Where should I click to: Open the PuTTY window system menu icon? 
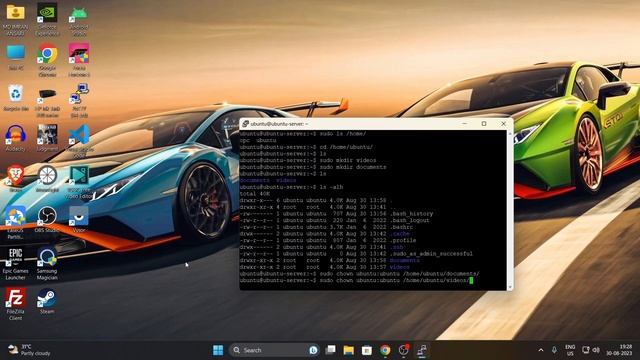[x=245, y=124]
